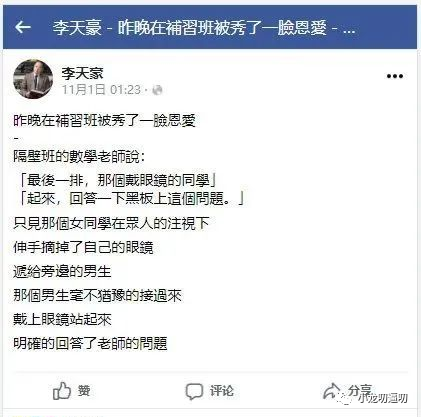Open 李天豪's profile picture
This screenshot has height=417, width=421.
(33, 79)
